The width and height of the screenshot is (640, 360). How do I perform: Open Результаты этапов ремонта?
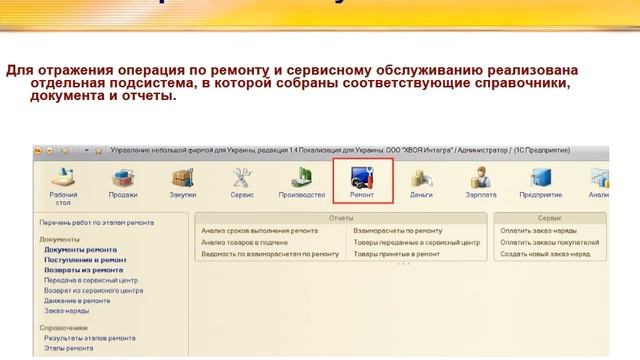click(90, 338)
